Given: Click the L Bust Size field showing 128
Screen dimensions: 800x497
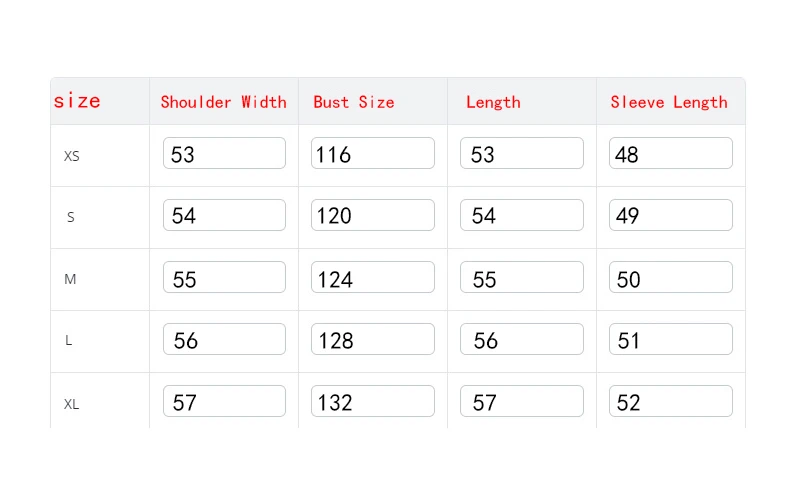Looking at the screenshot, I should (x=373, y=340).
